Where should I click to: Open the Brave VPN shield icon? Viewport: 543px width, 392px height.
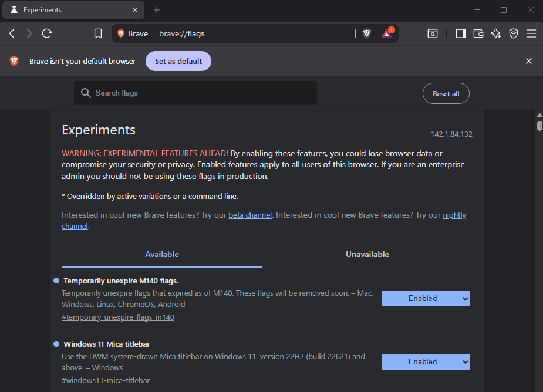514,33
